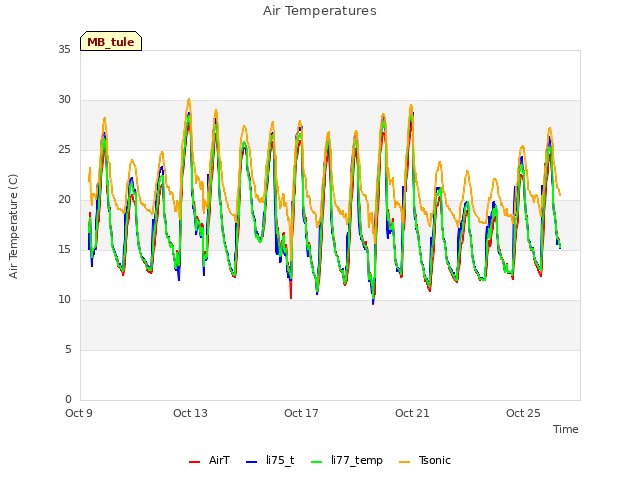The height and width of the screenshot is (480, 640).
Task: Select the Oct 21 axis tick label
Action: coord(412,413)
